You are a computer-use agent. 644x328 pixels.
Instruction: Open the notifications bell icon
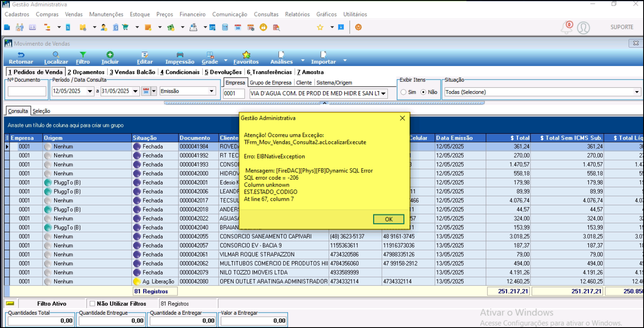pos(566,28)
